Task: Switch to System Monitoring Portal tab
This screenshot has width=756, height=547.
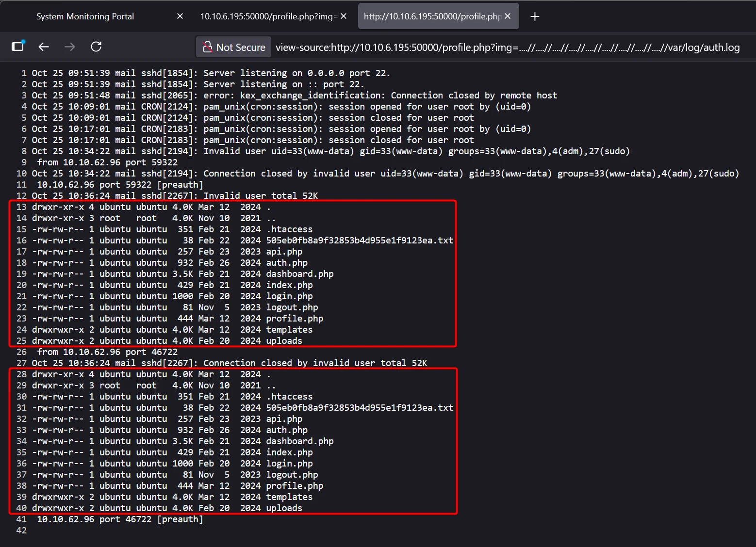Action: pos(85,16)
